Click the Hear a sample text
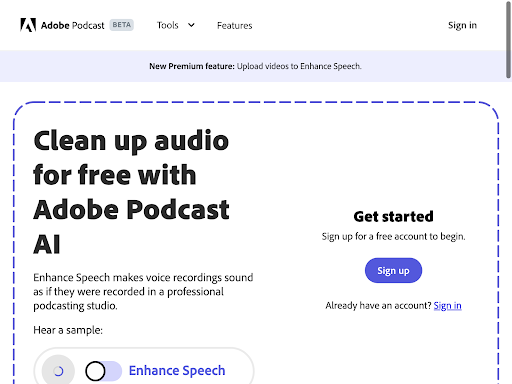This screenshot has width=512, height=384. point(68,330)
